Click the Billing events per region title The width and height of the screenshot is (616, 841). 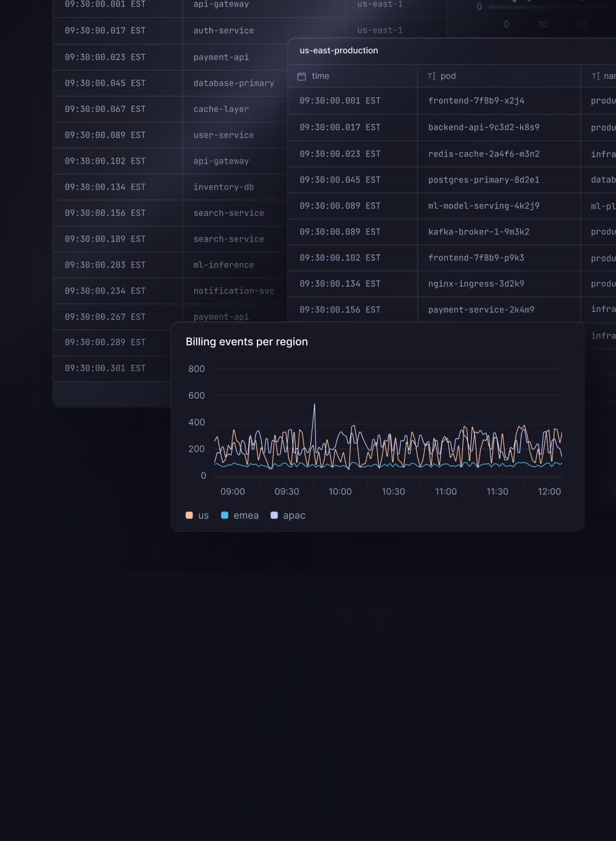(246, 342)
